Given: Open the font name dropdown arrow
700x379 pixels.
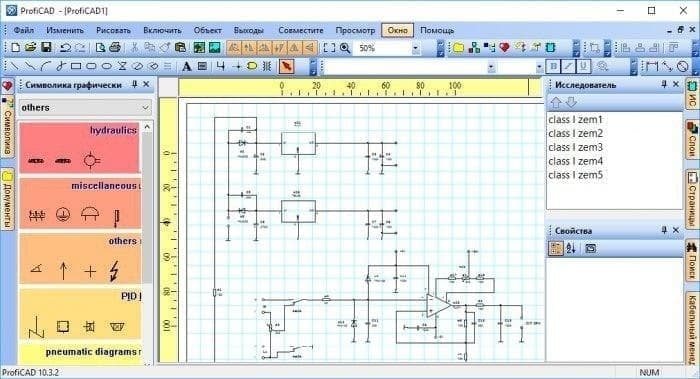Looking at the screenshot, I should click(x=491, y=67).
